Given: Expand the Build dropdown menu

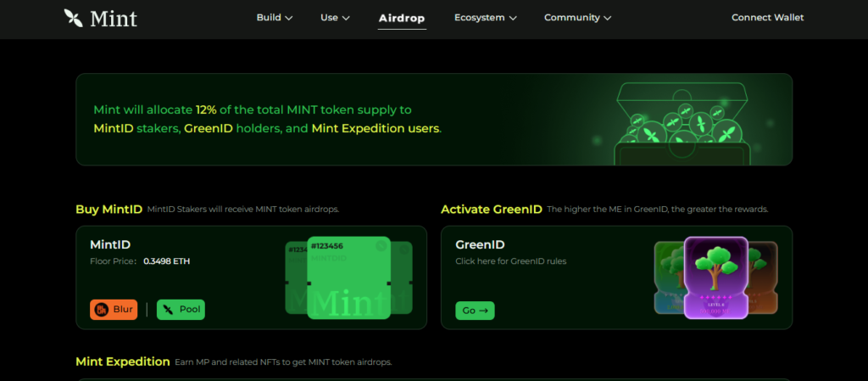Looking at the screenshot, I should click(x=274, y=18).
